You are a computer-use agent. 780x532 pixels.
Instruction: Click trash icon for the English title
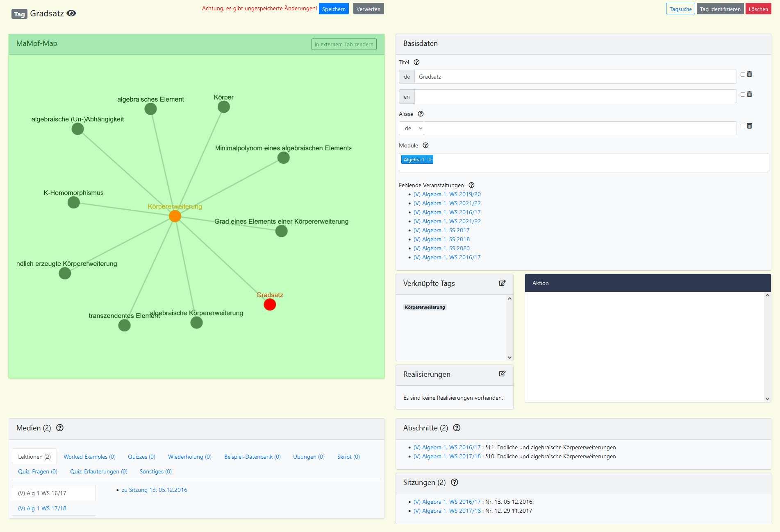pyautogui.click(x=749, y=95)
